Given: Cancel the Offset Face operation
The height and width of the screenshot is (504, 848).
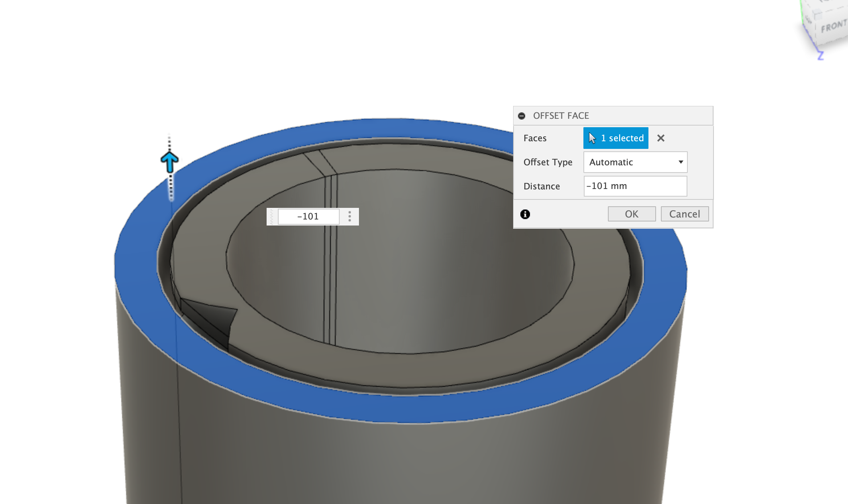Looking at the screenshot, I should click(x=684, y=214).
